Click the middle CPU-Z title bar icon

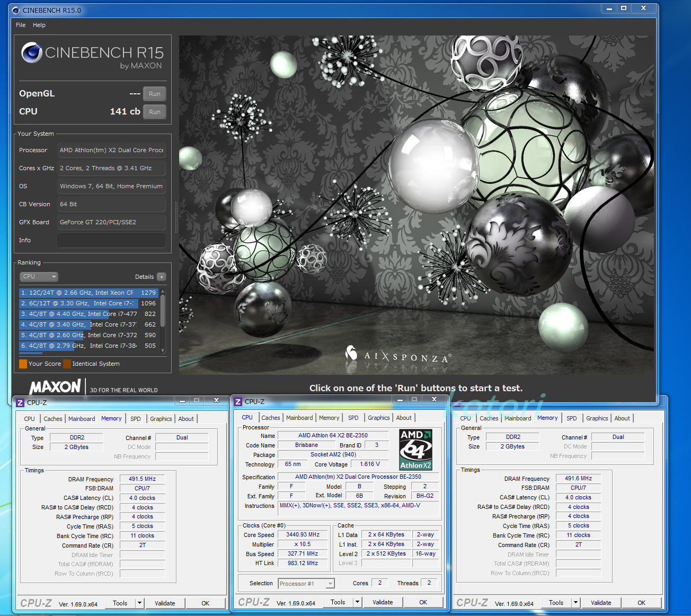238,402
